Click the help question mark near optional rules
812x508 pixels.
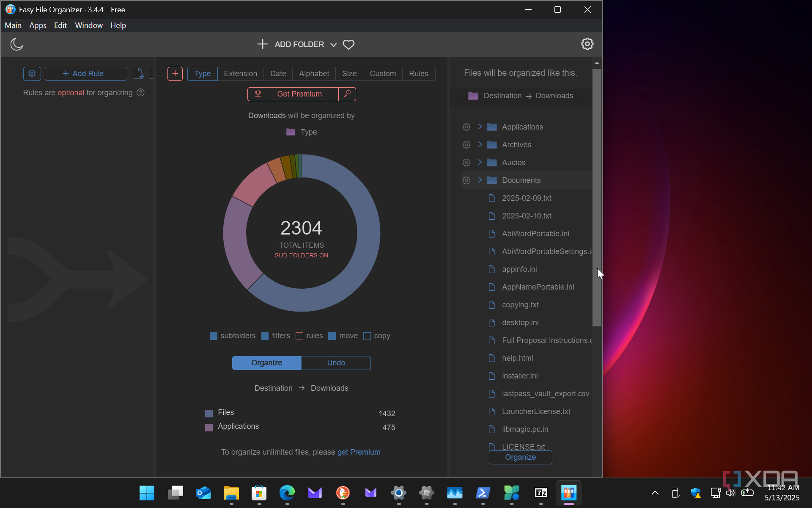141,93
